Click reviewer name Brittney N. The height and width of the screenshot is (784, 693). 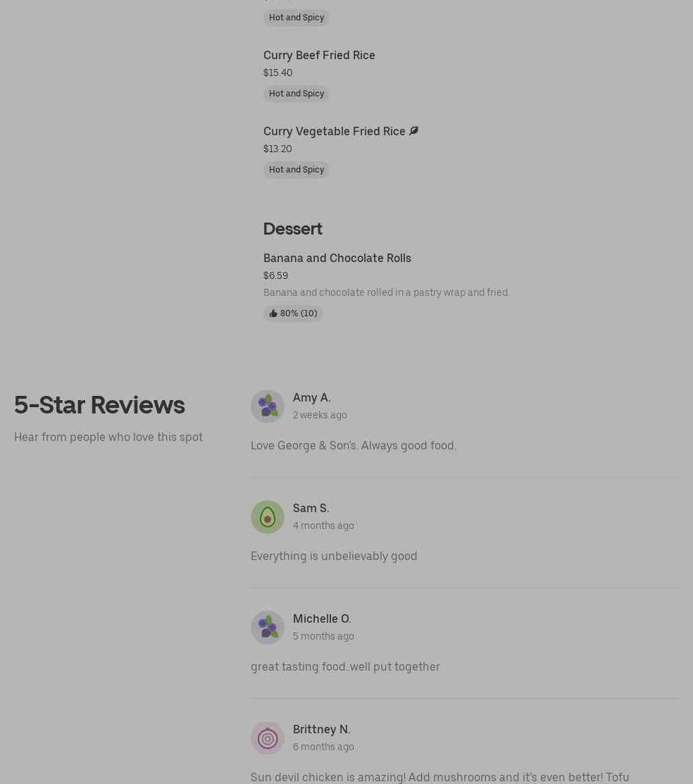tap(321, 729)
